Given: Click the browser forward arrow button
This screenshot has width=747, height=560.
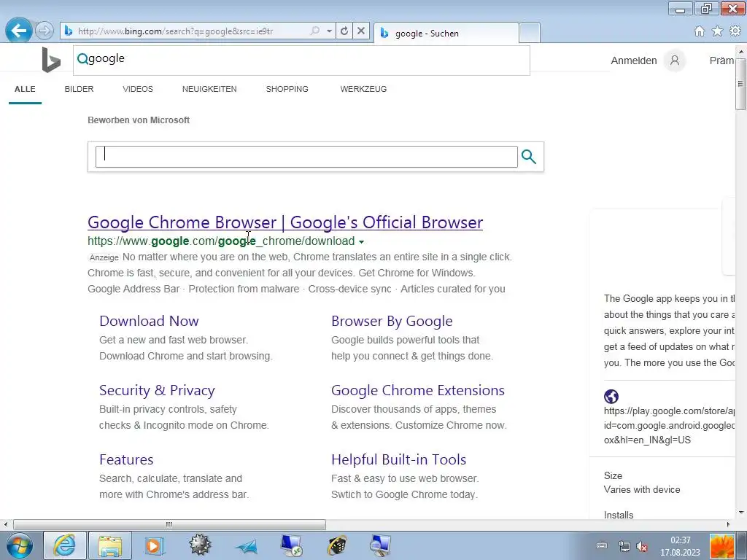Looking at the screenshot, I should coord(44,31).
